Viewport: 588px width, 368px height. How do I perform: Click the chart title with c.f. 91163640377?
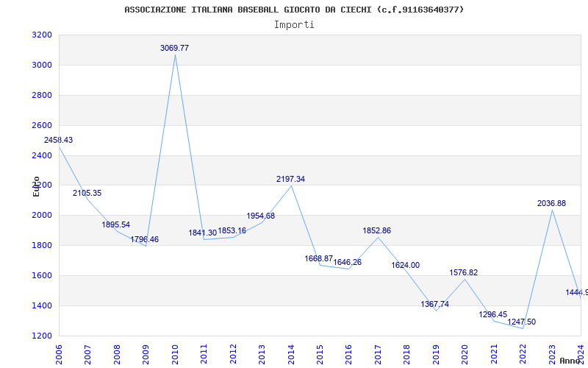click(x=294, y=10)
